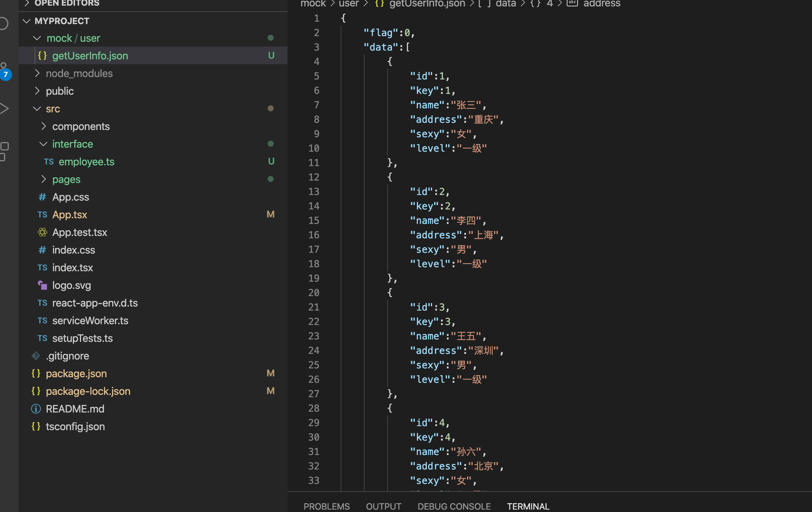Image resolution: width=812 pixels, height=512 pixels.
Task: Click the info icon next to README.md
Action: [36, 409]
